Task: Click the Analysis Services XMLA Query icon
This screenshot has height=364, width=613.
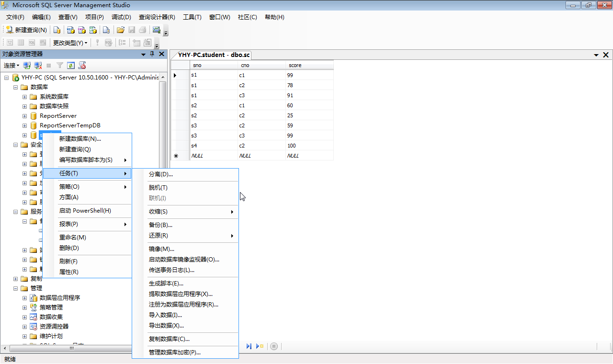Action: pyautogui.click(x=93, y=30)
